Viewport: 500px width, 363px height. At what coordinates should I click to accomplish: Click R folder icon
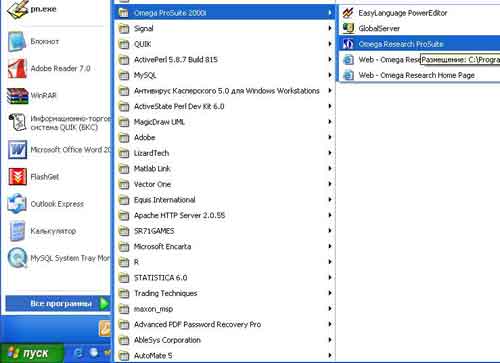(x=124, y=262)
